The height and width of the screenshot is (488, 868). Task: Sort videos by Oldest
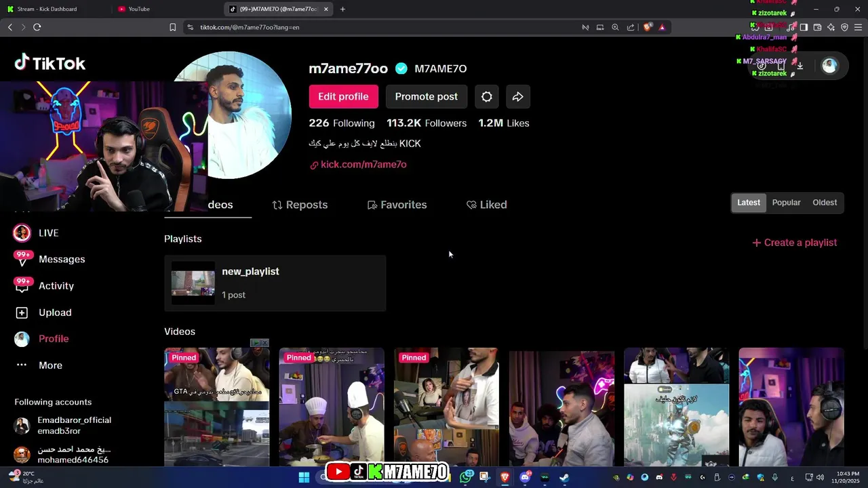coord(825,203)
